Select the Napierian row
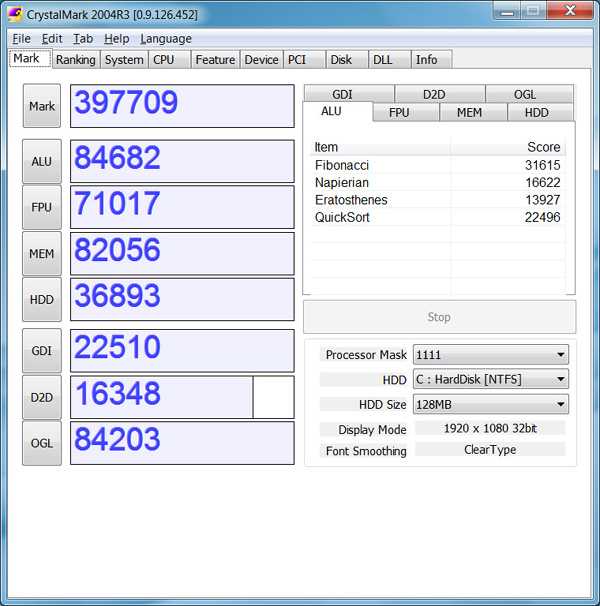Viewport: 600px width, 606px height. pyautogui.click(x=438, y=182)
